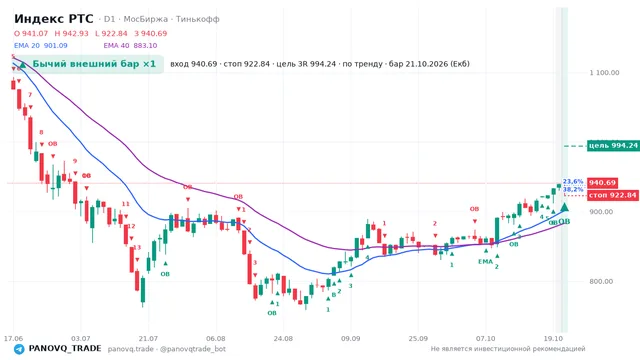The image size is (640, 360).
Task: Click the 25.09 date axis label
Action: (418, 338)
